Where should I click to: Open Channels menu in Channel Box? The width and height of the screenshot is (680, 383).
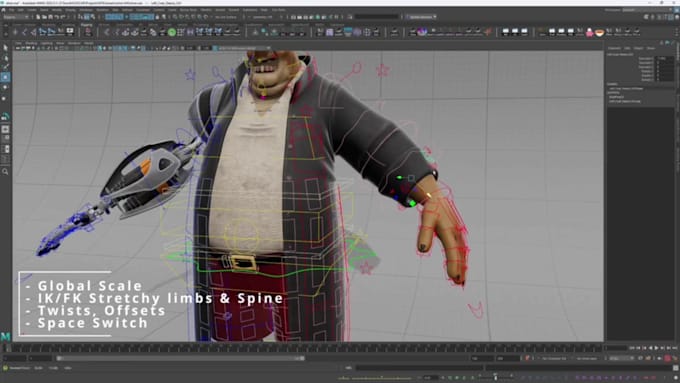pos(614,48)
